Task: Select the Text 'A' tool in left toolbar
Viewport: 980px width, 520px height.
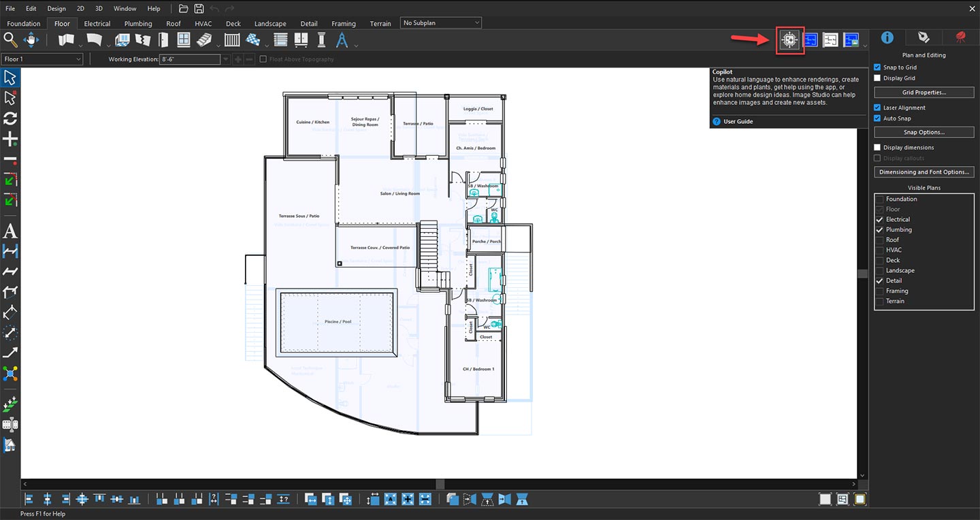Action: tap(10, 231)
